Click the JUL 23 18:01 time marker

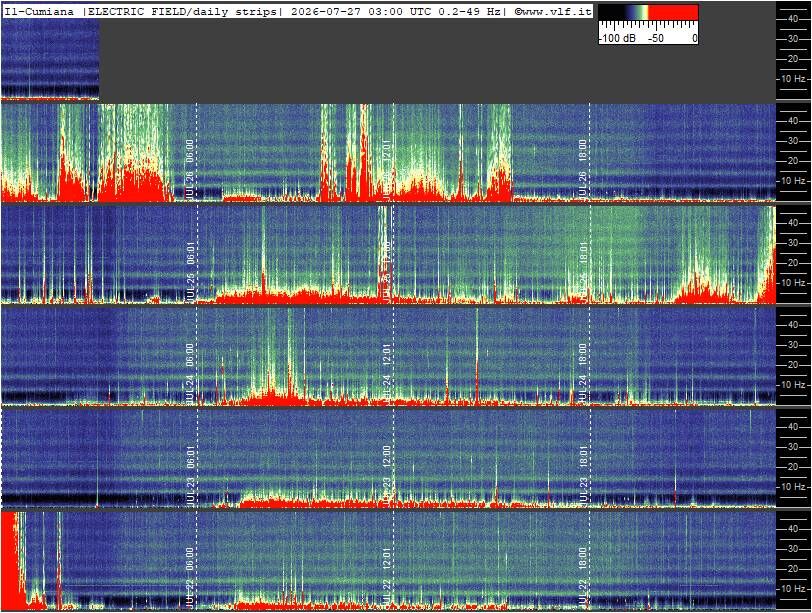pos(583,475)
